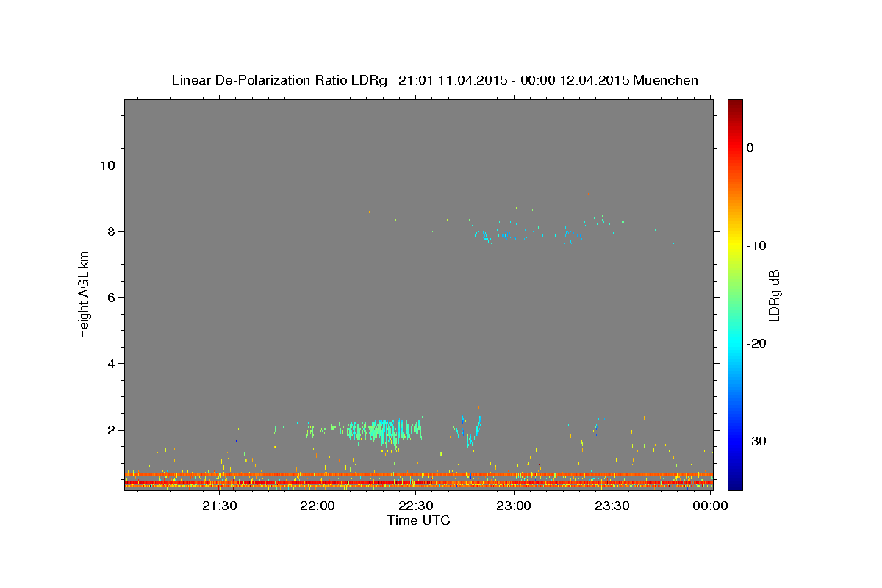Click the 00:00 time tick label
882x588 pixels.
pos(710,506)
